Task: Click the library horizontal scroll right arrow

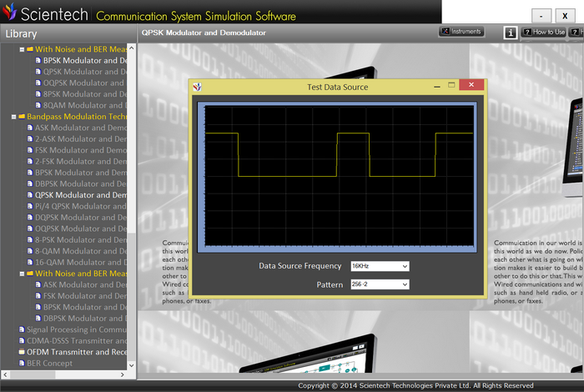Action: click(122, 374)
